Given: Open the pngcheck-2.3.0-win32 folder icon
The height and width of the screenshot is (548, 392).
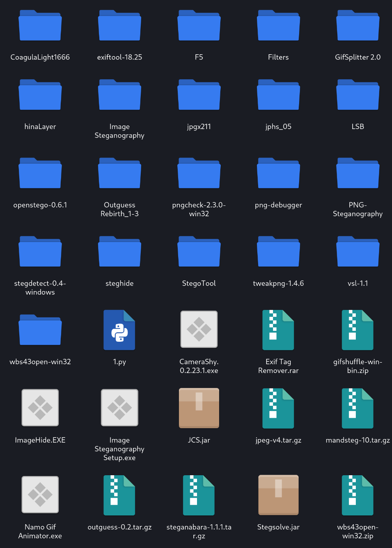Looking at the screenshot, I should pyautogui.click(x=199, y=173).
